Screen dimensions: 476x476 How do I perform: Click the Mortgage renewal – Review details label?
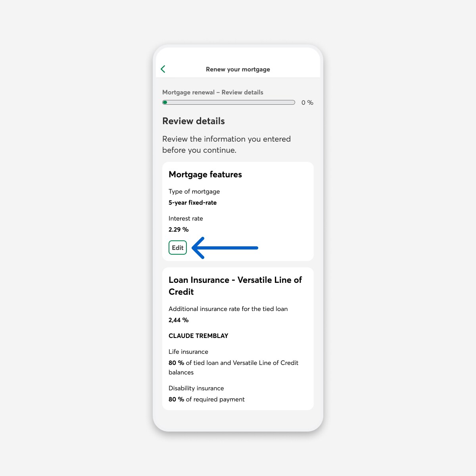[x=213, y=92]
